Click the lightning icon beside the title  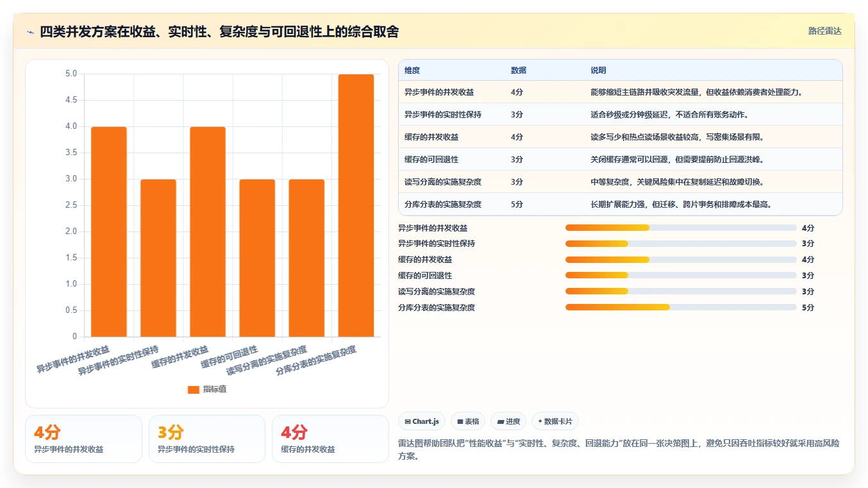(x=30, y=32)
